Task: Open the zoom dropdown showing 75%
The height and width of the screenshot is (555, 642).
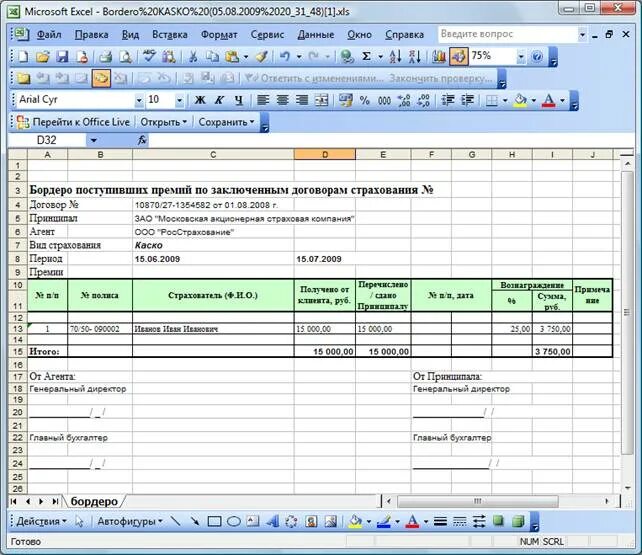Action: pyautogui.click(x=521, y=56)
